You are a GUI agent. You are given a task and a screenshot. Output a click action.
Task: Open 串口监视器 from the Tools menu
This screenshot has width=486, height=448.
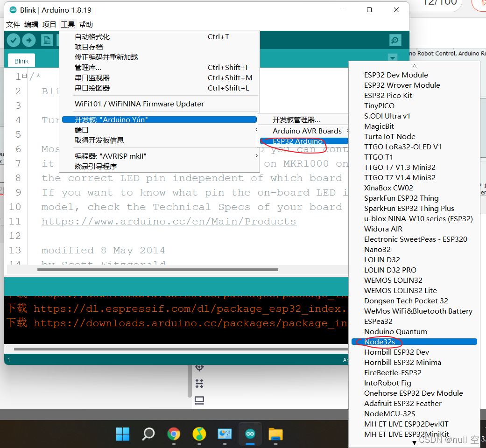(x=159, y=78)
